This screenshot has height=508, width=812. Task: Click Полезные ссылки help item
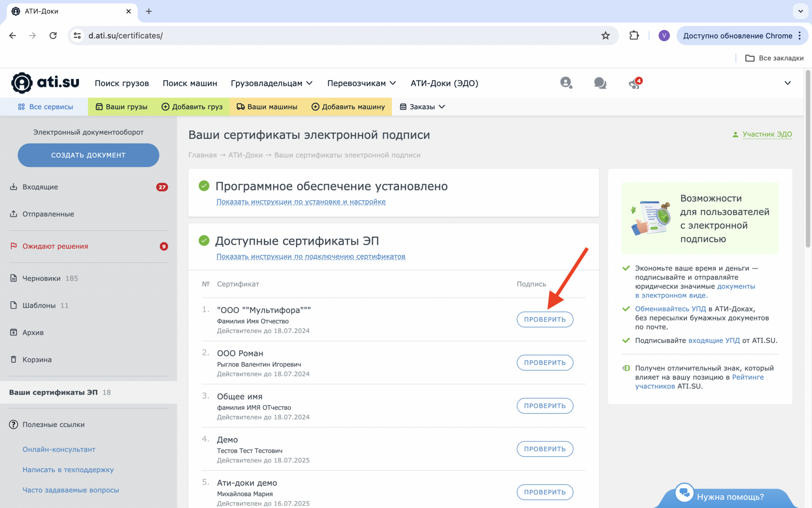(x=47, y=424)
